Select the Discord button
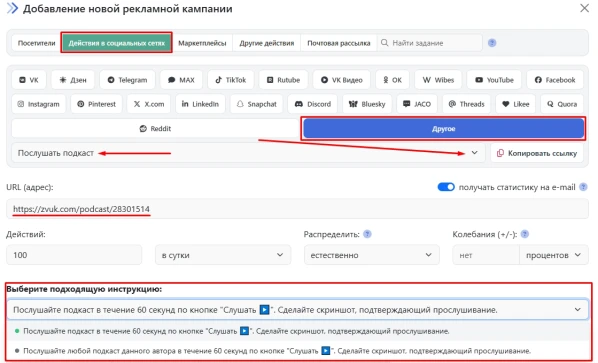Screen dimensions: 598x363 coord(312,104)
